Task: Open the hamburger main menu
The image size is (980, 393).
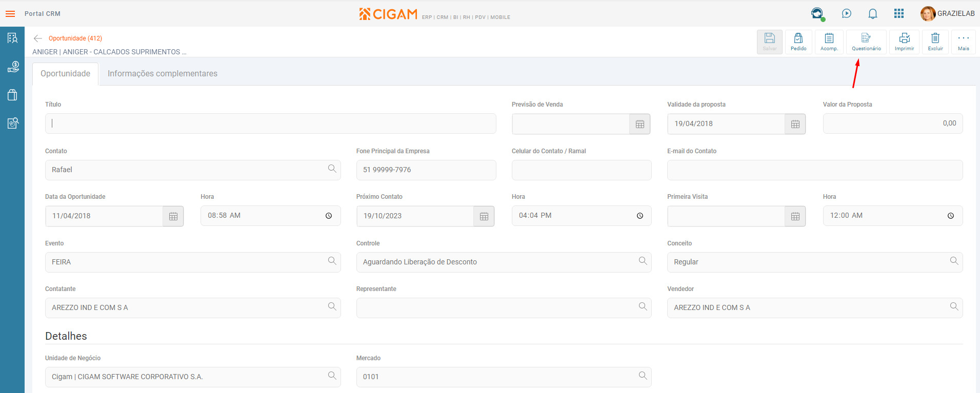Action: point(10,14)
